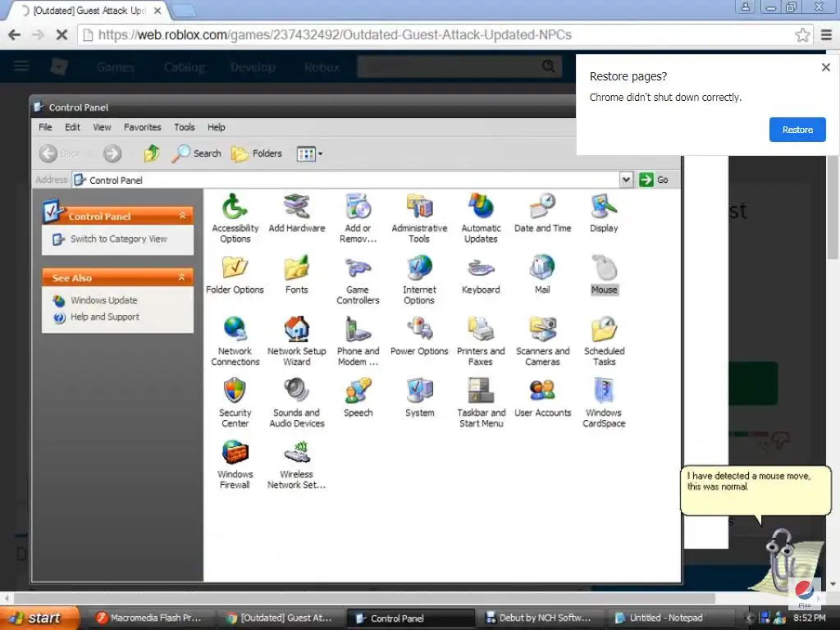Open Display properties
Image resolution: width=840 pixels, height=630 pixels.
click(604, 213)
